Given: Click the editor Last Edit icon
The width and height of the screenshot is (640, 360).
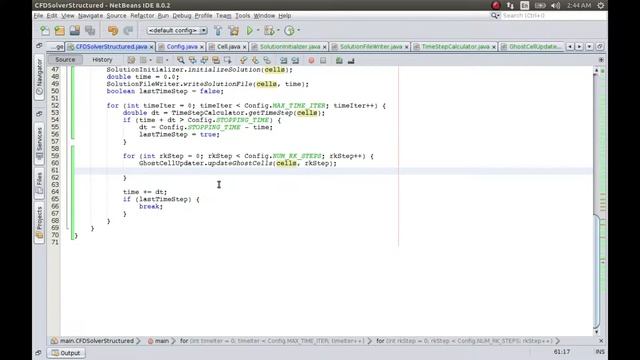Looking at the screenshot, I should pyautogui.click(x=131, y=60).
